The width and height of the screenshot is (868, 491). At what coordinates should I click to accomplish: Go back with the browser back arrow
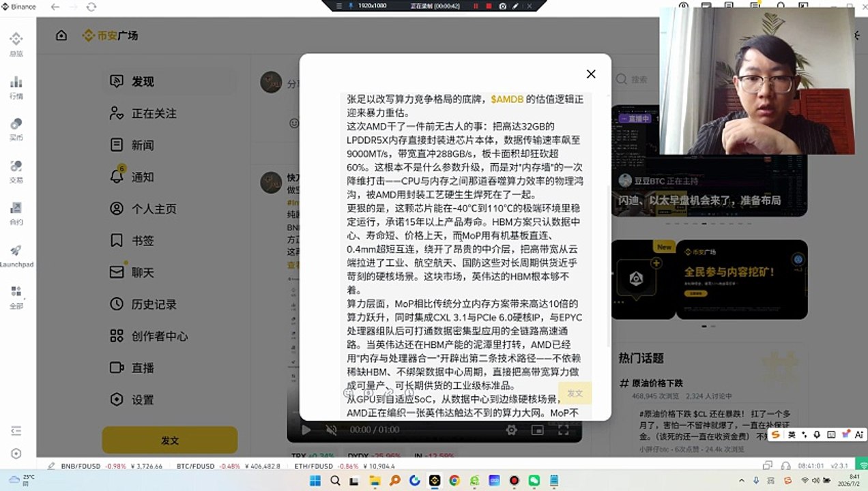pyautogui.click(x=55, y=7)
